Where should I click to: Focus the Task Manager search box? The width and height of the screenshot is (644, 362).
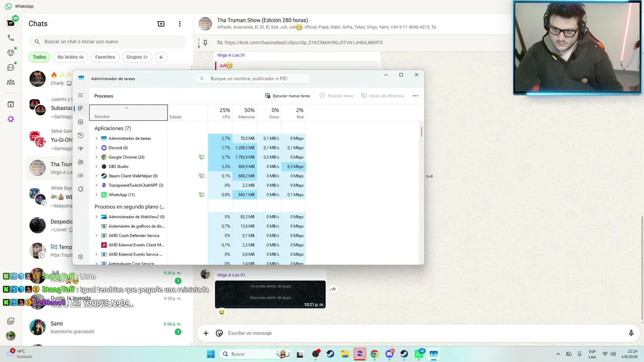tap(252, 78)
